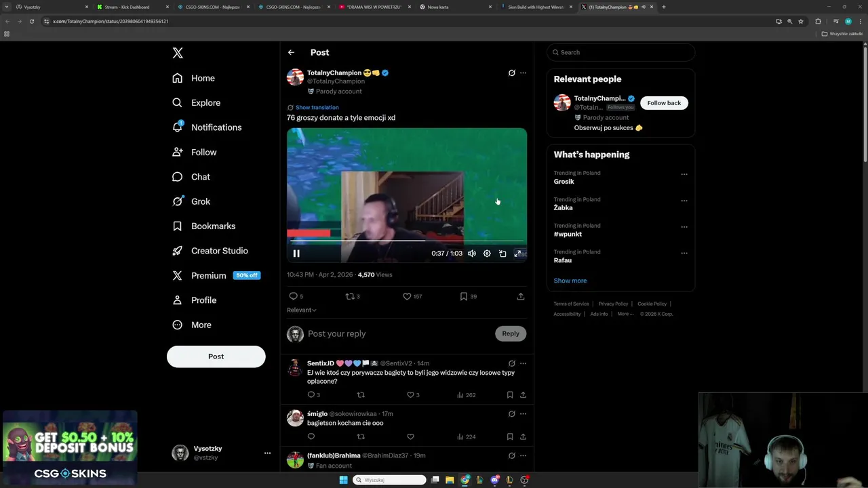Go back with the Post arrow
Viewport: 868px width, 488px height.
291,52
